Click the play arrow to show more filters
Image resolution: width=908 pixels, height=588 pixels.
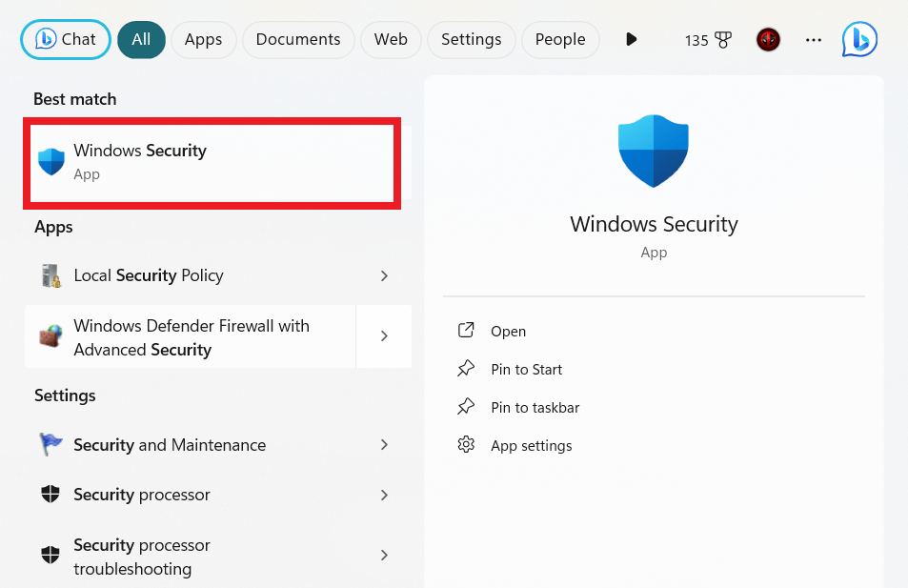631,40
